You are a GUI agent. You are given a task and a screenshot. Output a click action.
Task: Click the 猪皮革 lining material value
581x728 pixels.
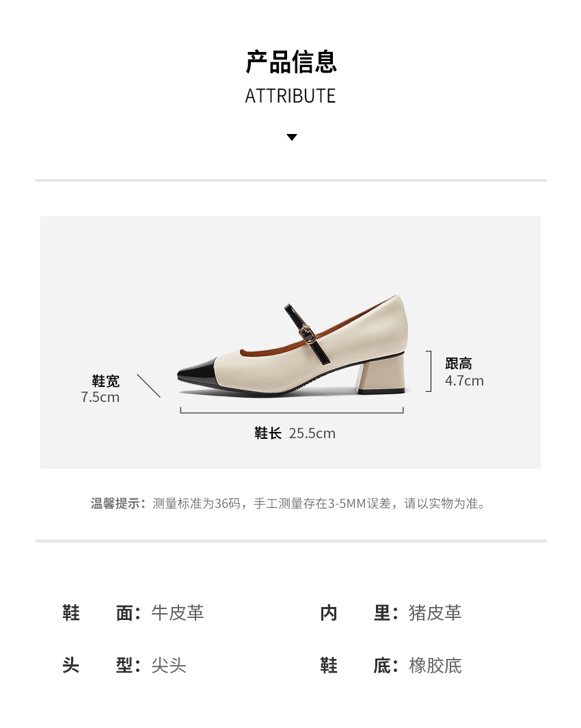[435, 613]
